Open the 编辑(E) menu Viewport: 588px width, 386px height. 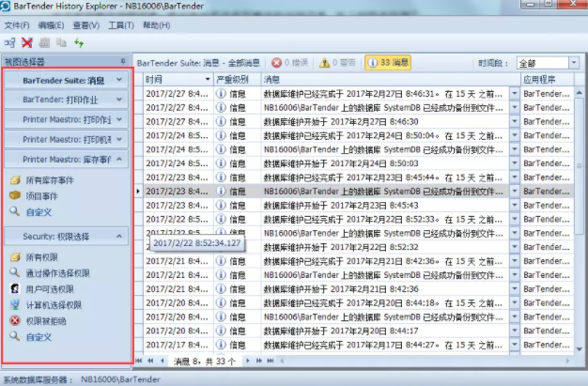pos(51,25)
